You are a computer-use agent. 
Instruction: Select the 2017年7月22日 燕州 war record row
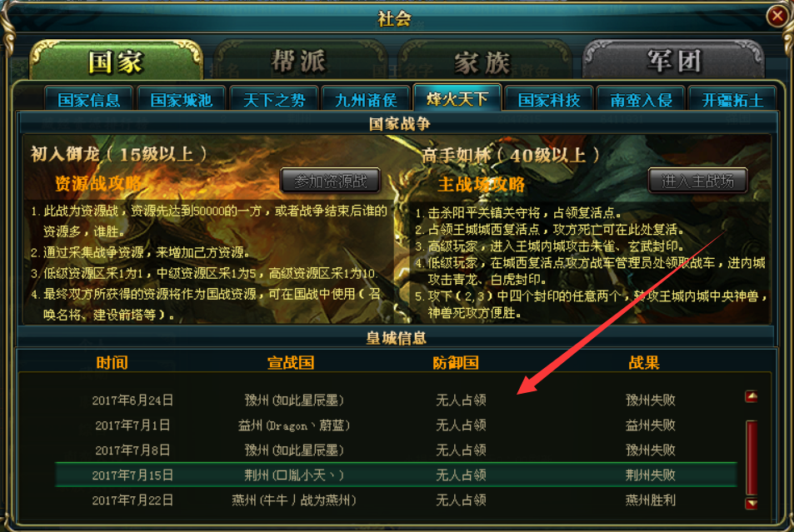pos(396,500)
